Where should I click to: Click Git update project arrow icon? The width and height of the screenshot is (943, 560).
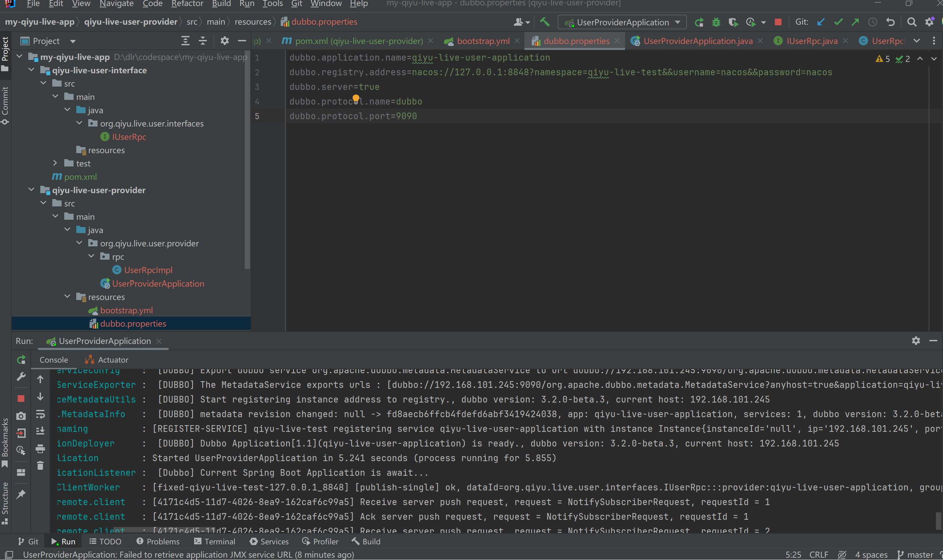(821, 22)
